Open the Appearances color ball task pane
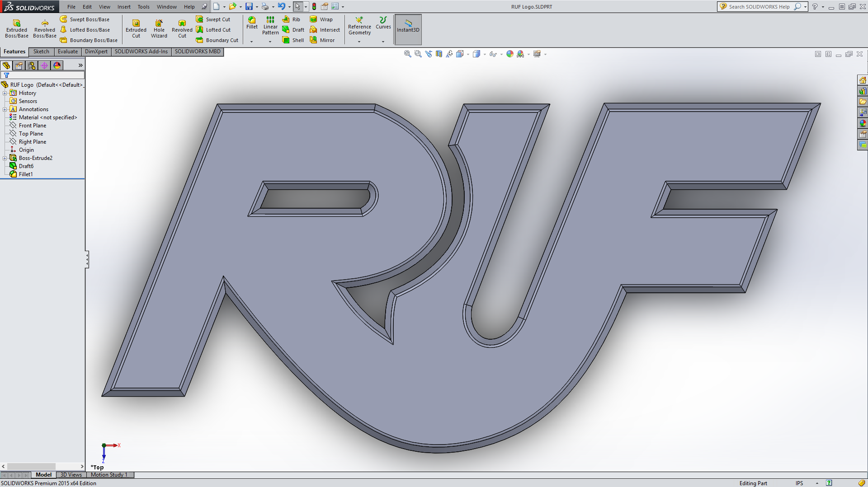Viewport: 868px width, 487px height. pos(863,123)
